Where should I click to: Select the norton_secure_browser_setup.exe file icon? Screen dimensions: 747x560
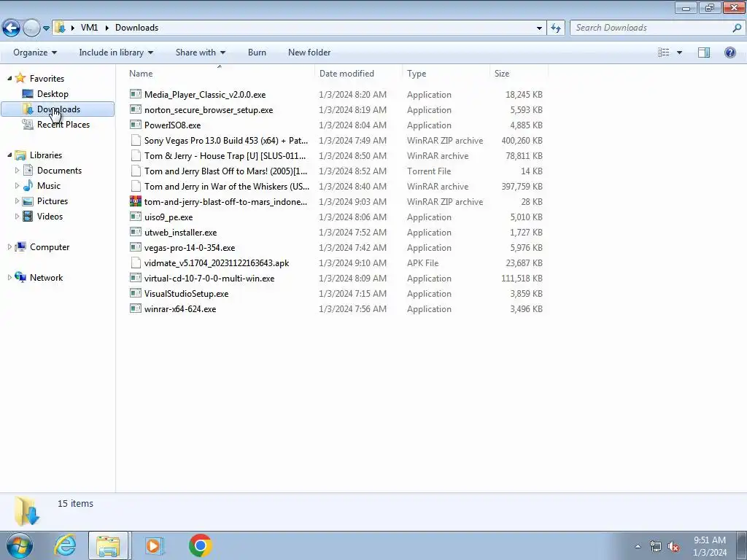(x=136, y=109)
